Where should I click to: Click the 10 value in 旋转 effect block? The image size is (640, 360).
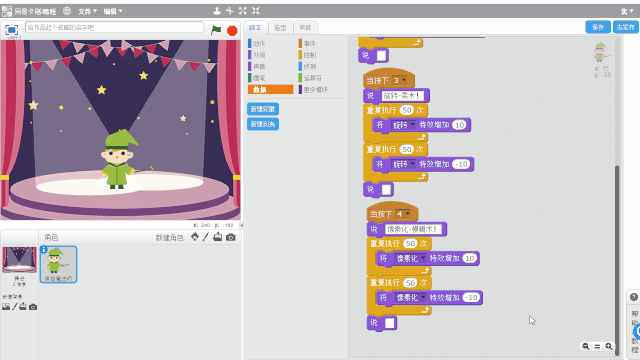[x=460, y=125]
